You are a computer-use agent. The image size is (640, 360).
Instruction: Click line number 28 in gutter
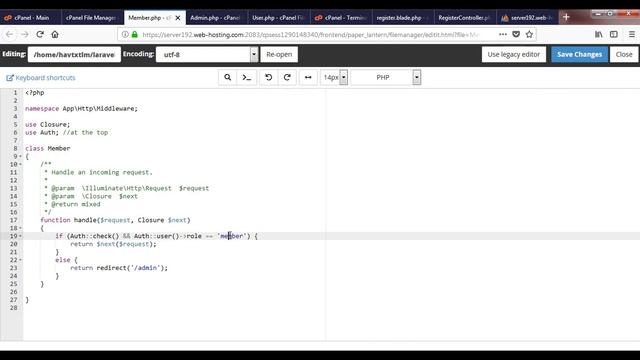point(13,308)
